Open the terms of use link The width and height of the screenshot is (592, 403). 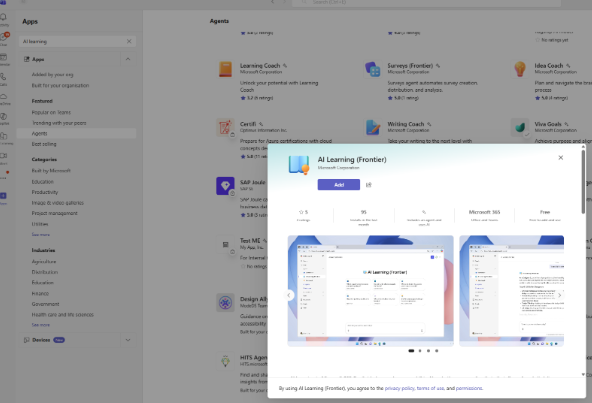pos(430,388)
